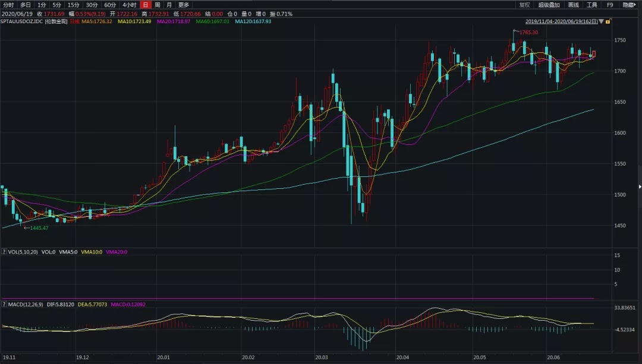Select the 5分 timeframe tab
Viewport: 642px width, 364px height.
point(56,5)
